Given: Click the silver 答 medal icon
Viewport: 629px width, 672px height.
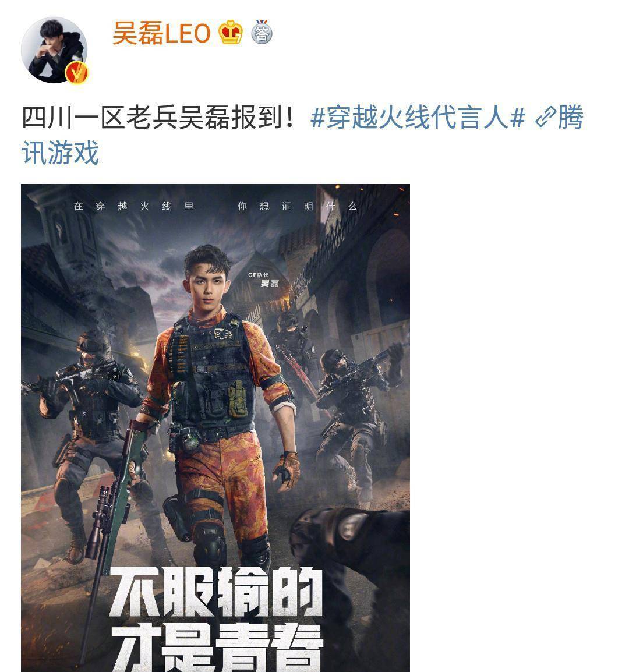Looking at the screenshot, I should click(262, 31).
